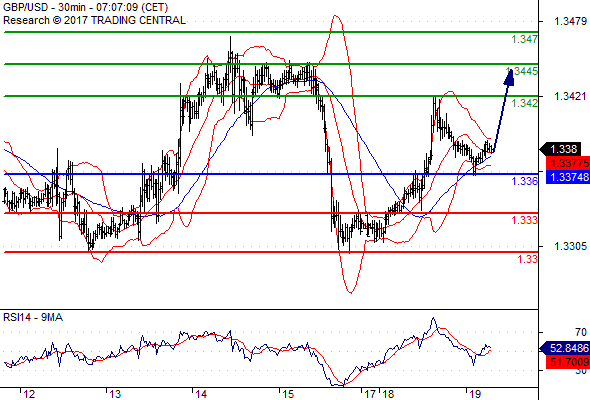The width and height of the screenshot is (590, 400).
Task: Click the Trading Central research copyright text
Action: coord(94,20)
